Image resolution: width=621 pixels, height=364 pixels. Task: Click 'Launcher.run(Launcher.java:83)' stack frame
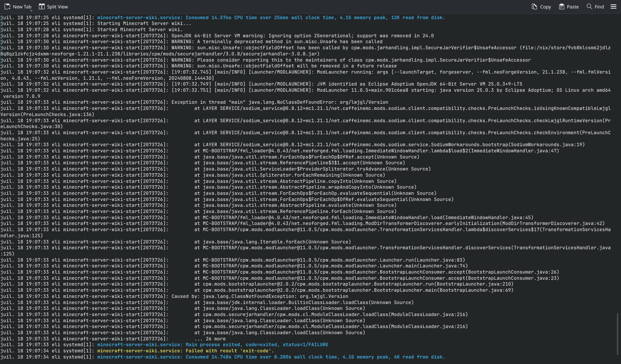click(x=422, y=260)
